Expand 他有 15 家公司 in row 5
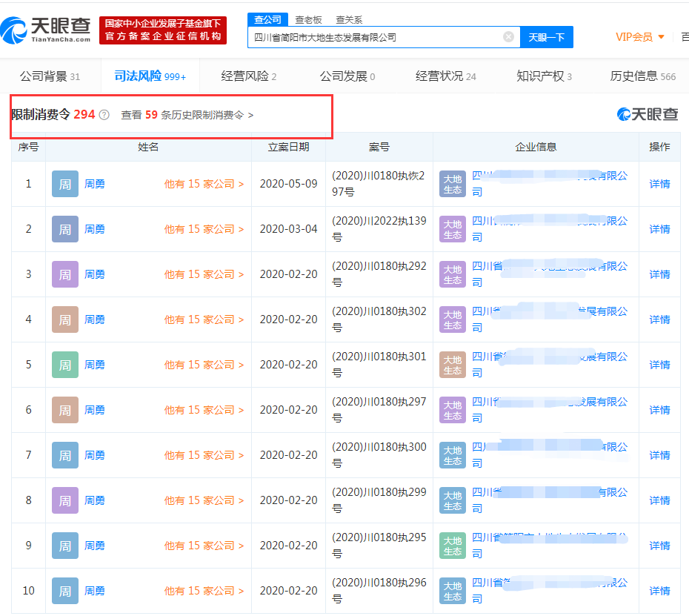The image size is (689, 616). pyautogui.click(x=204, y=365)
